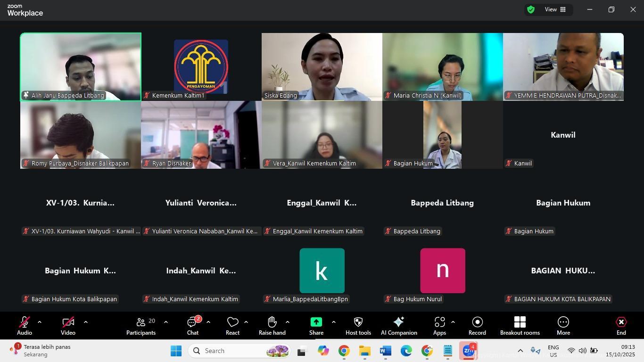Select Siska'Edang video tile
Viewport: 644px width, 362px height.
[322, 66]
